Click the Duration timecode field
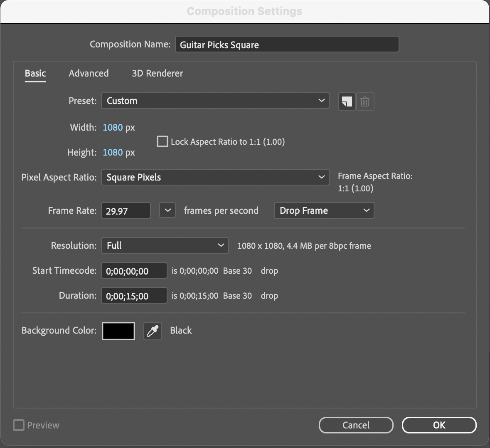The width and height of the screenshot is (490, 448). [x=134, y=296]
